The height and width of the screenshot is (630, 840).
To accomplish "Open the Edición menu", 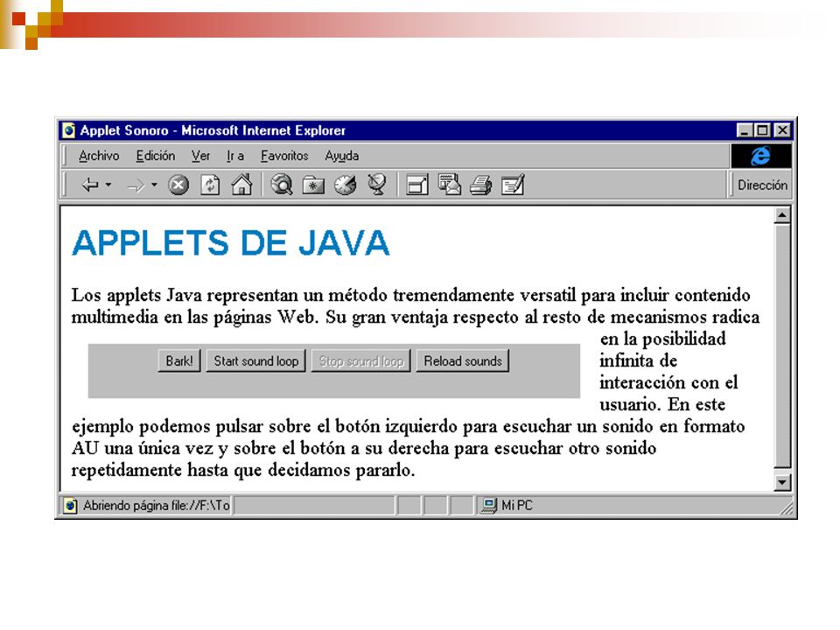I will click(156, 156).
